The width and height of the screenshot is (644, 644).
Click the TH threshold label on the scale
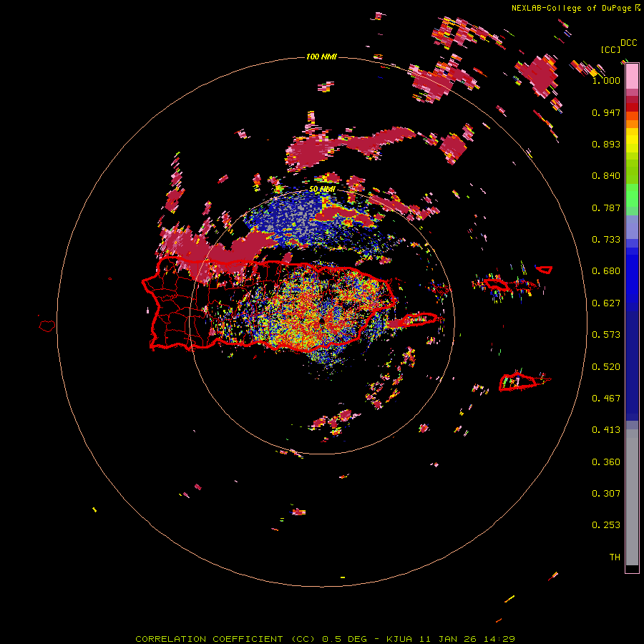615,557
